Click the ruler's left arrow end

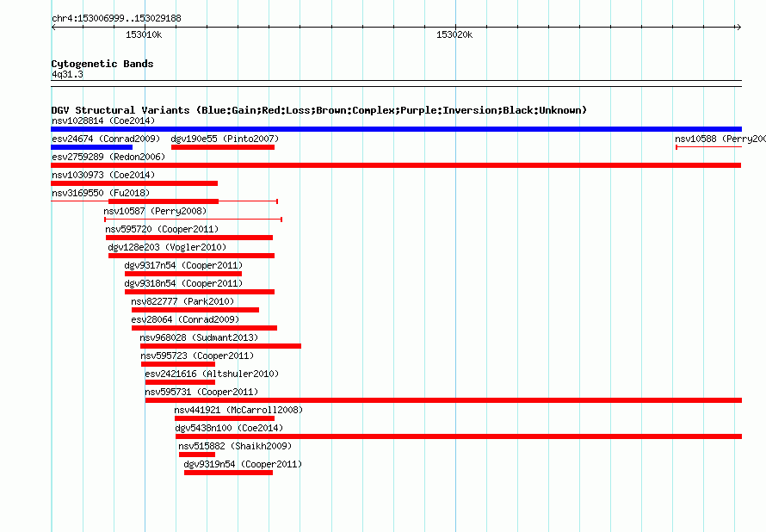point(53,28)
